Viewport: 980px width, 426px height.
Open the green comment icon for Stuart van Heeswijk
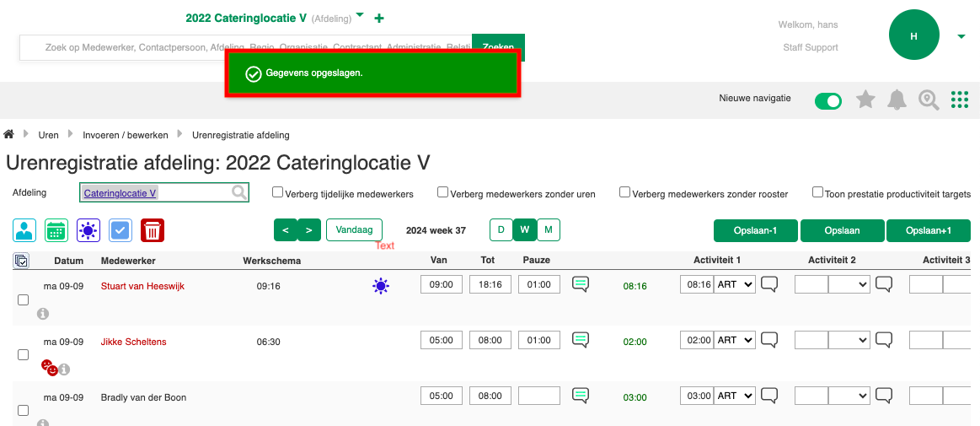(581, 284)
